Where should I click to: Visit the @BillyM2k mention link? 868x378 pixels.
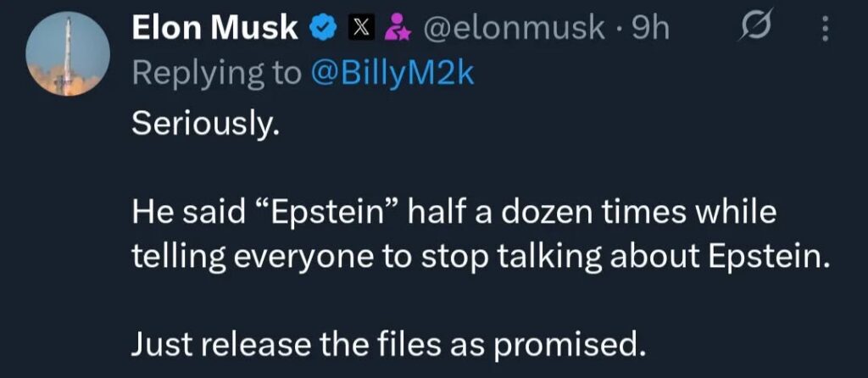[391, 74]
